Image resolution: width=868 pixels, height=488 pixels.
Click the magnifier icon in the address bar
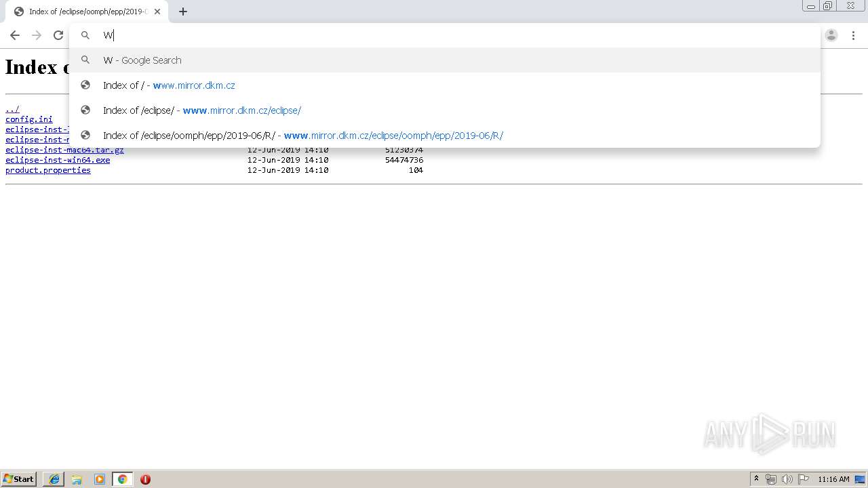[85, 35]
